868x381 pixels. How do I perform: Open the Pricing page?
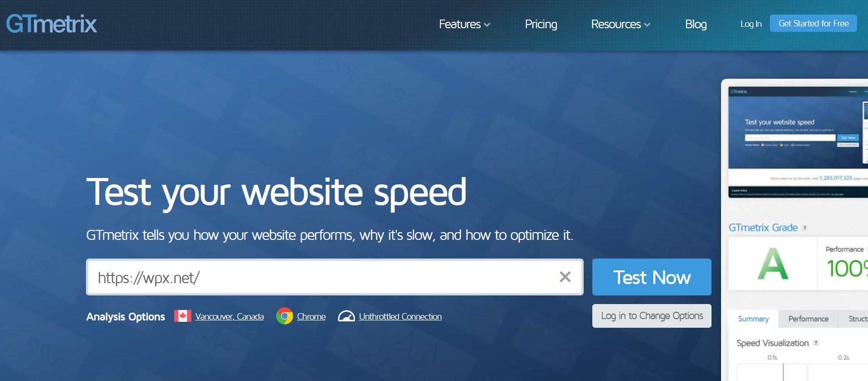(x=541, y=24)
